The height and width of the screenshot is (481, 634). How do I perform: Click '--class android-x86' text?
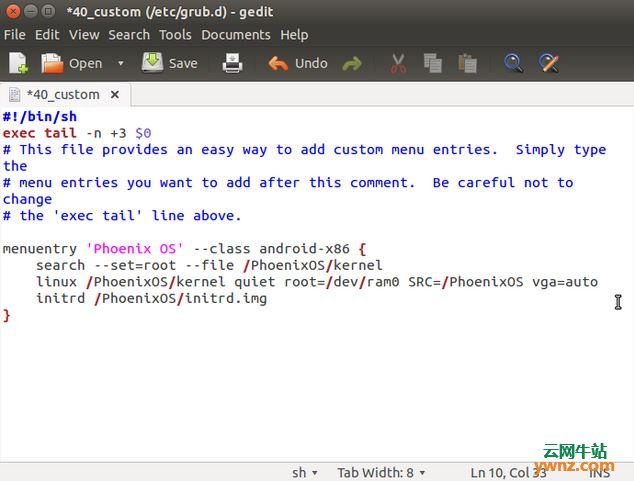(x=271, y=249)
